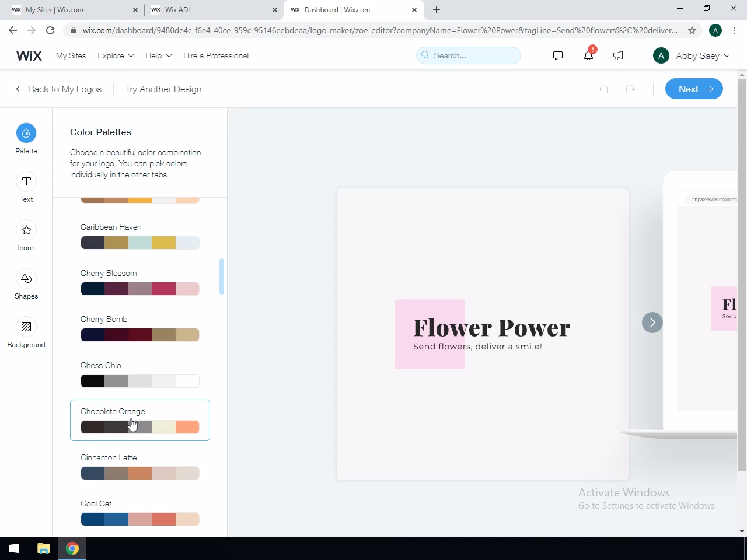Click the browser address bar
This screenshot has height=560, width=747.
[x=379, y=30]
